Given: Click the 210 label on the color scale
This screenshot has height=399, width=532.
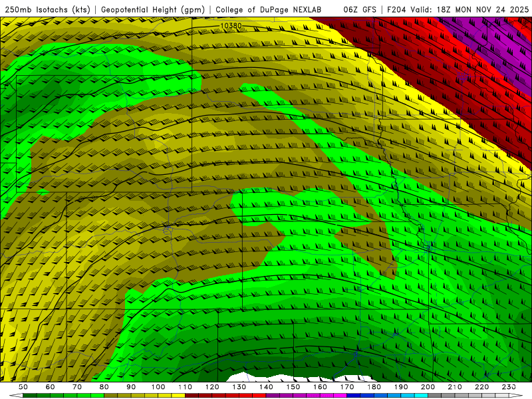Looking at the screenshot, I should (x=455, y=387).
